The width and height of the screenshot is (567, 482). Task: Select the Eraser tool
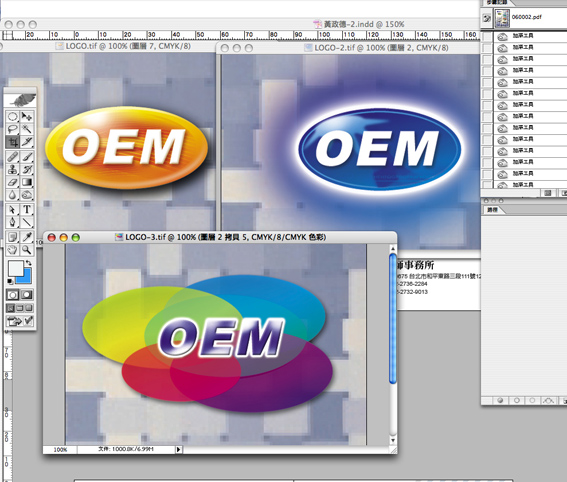(x=13, y=182)
